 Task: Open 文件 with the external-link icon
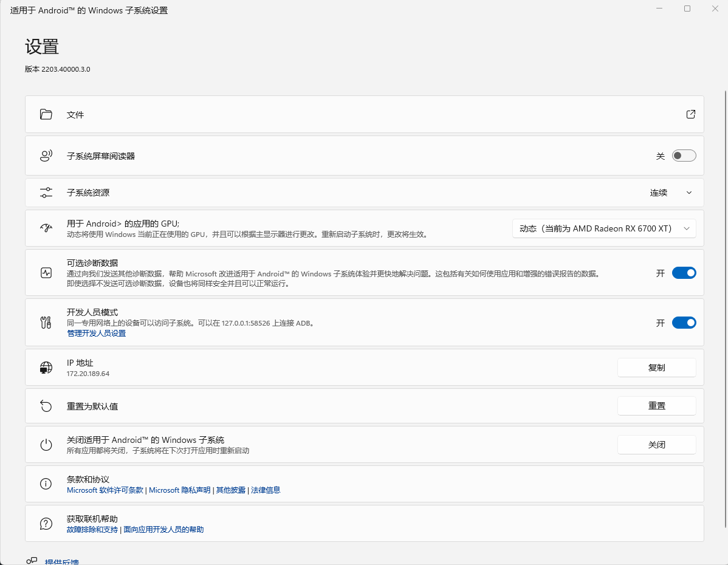tap(690, 114)
